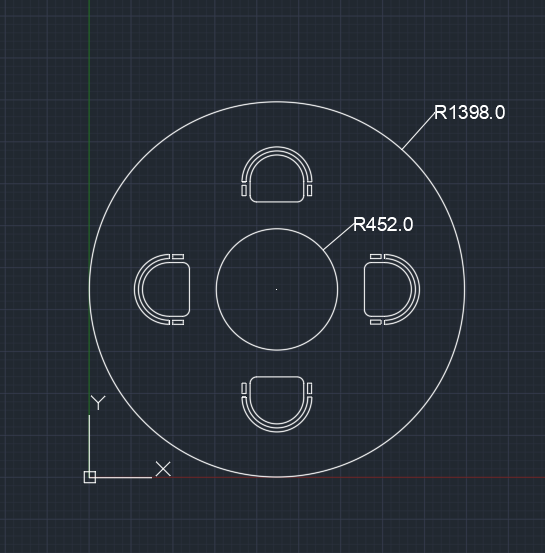This screenshot has height=553, width=545.
Task: Pick the chair above the round table
Action: (x=277, y=175)
